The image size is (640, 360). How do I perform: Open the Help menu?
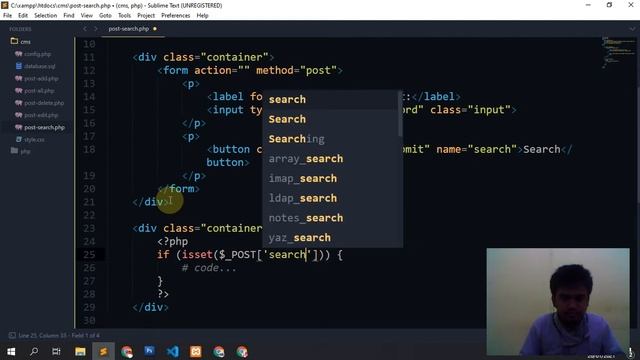[202, 16]
